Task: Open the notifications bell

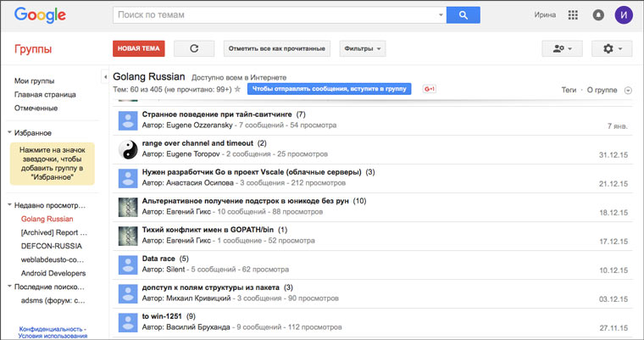Action: [x=598, y=15]
